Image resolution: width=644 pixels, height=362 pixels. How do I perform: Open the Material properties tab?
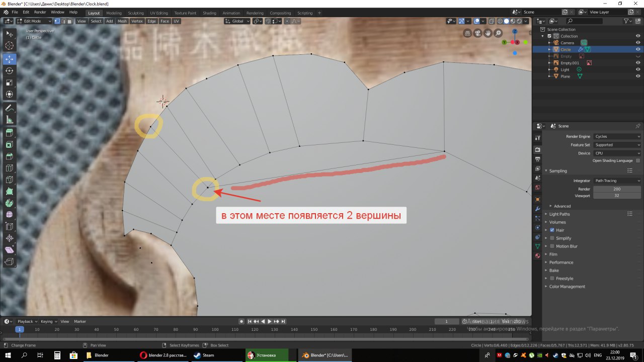click(537, 255)
